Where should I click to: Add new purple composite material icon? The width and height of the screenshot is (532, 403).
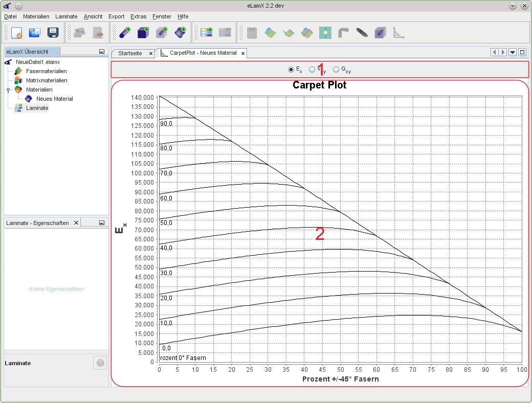(x=180, y=33)
